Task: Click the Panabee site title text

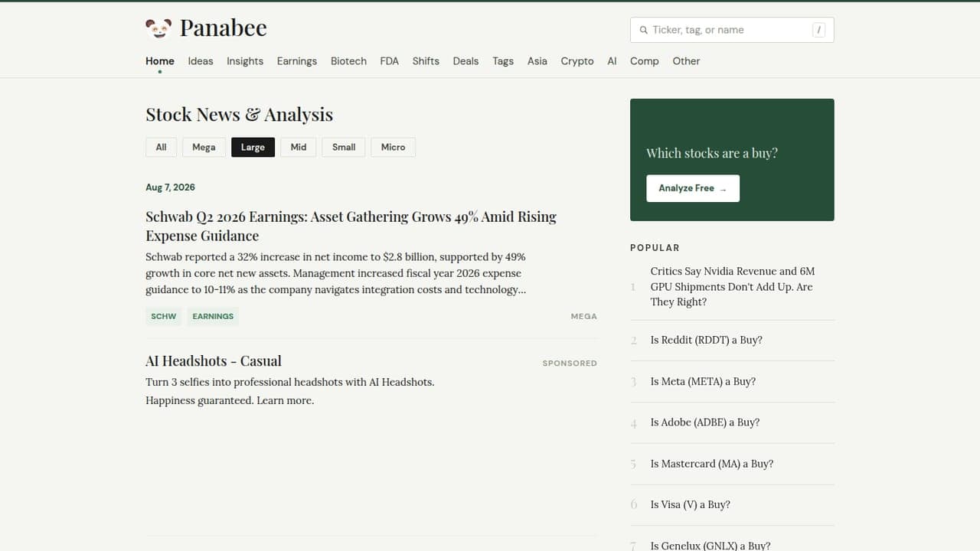Action: tap(224, 28)
